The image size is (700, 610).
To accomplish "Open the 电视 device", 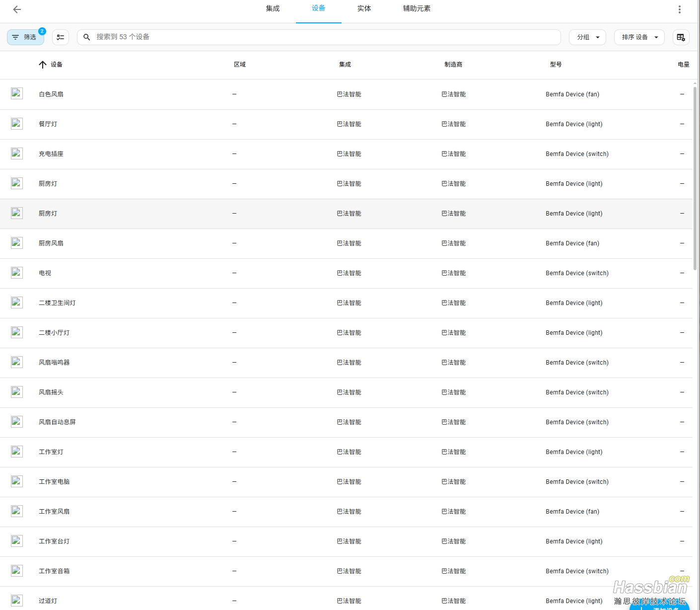I will (45, 273).
